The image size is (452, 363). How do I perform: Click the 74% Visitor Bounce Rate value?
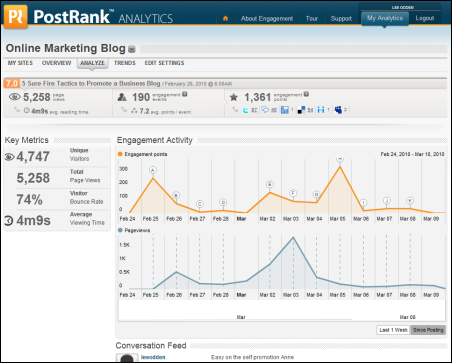point(30,199)
